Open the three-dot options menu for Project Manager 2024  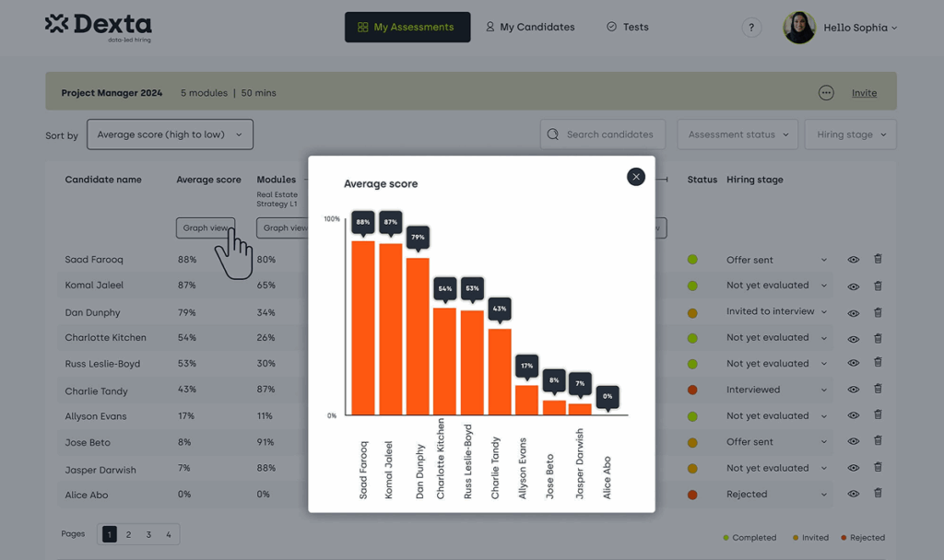[x=826, y=93]
